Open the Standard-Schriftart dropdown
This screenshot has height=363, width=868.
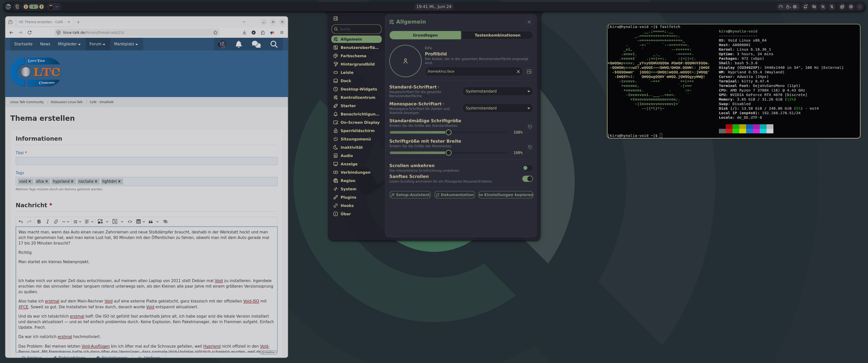[497, 91]
